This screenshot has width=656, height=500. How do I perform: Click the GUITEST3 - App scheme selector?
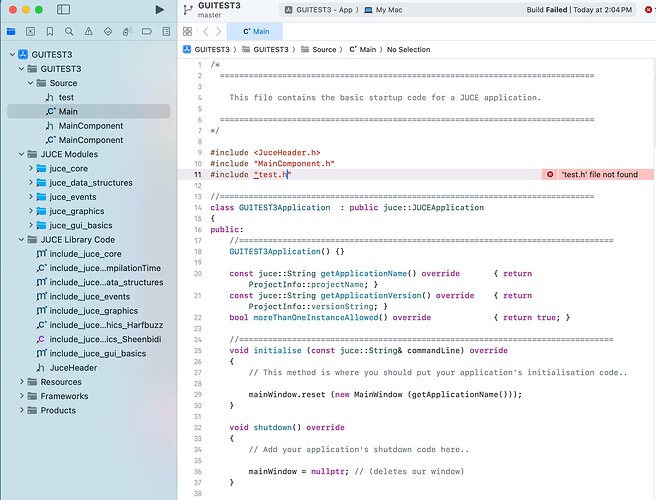pos(321,10)
